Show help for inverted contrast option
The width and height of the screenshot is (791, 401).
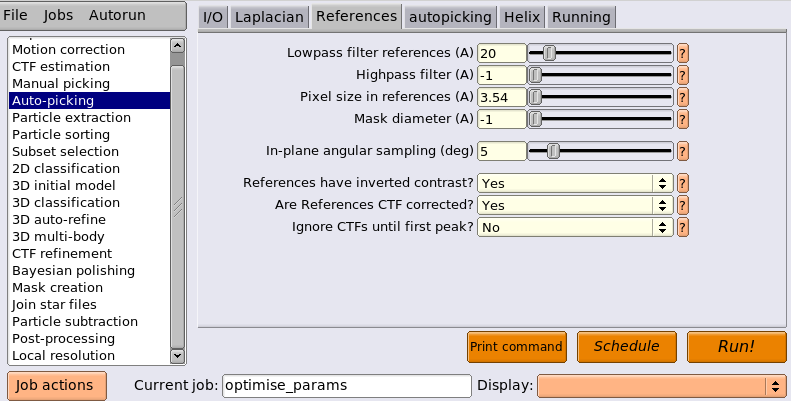point(683,183)
